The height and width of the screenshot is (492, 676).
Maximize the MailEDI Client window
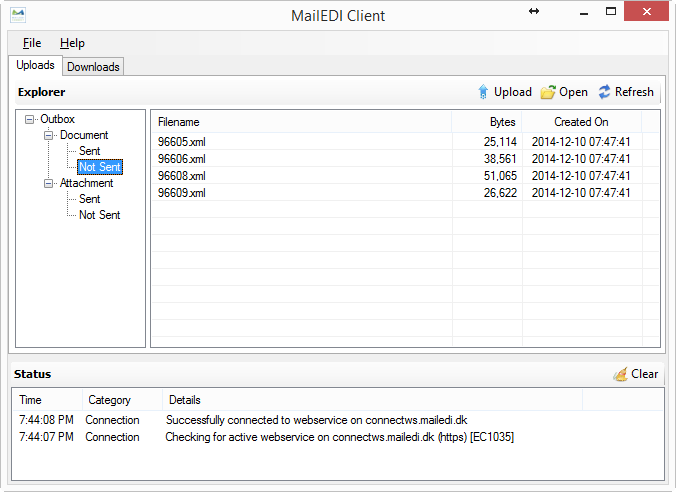(611, 12)
